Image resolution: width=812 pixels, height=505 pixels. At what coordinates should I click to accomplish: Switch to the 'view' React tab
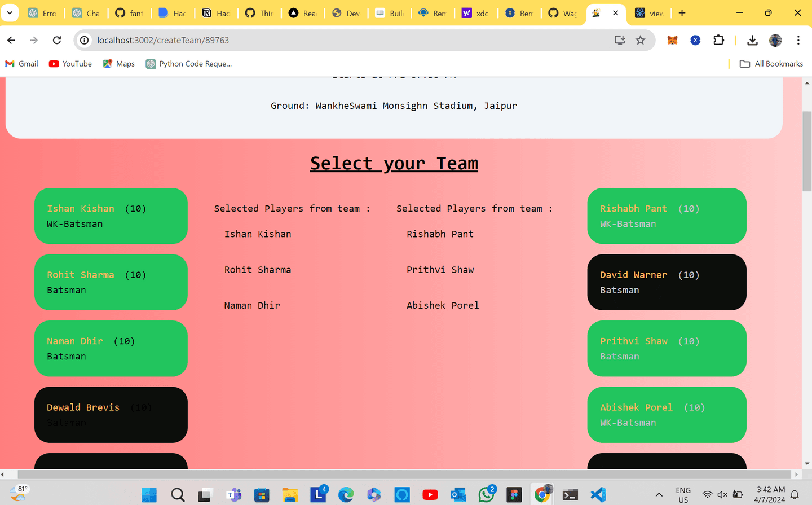[650, 13]
